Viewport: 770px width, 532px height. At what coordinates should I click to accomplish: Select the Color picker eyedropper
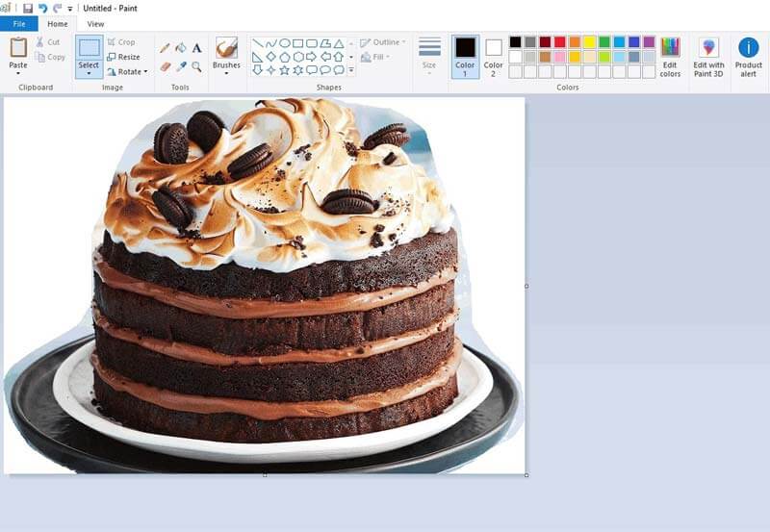coord(180,66)
